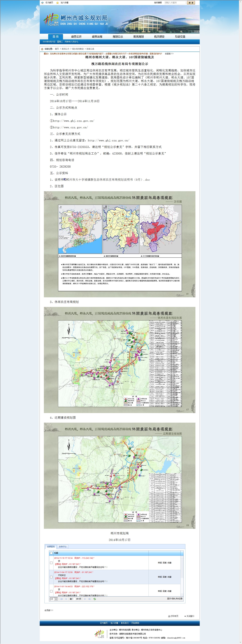Click 回复 on the 2014-11-10 comment

pos(165,563)
